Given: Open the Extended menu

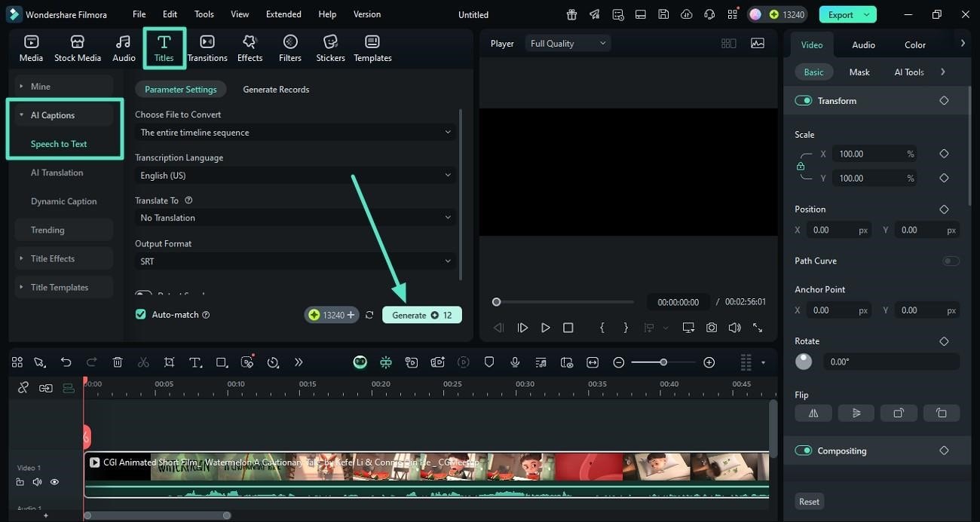Looking at the screenshot, I should pos(283,14).
